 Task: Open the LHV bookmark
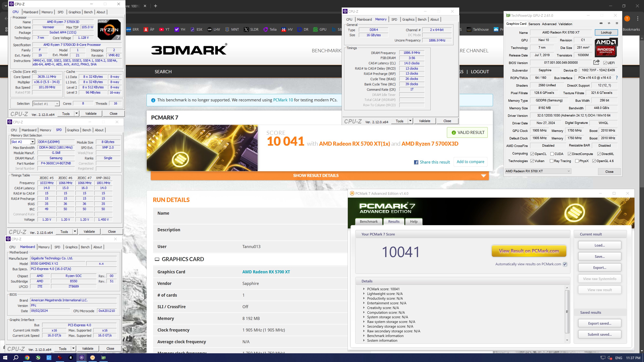tap(214, 29)
